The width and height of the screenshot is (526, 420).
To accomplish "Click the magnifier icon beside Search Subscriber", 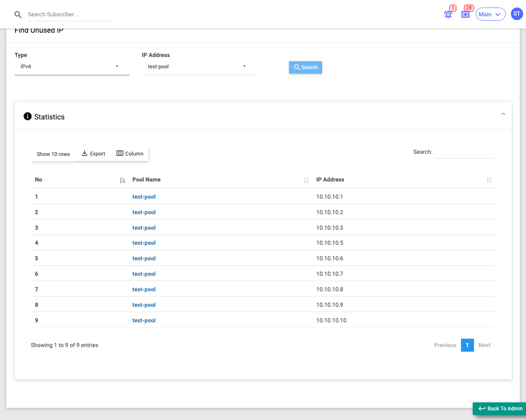I will pos(18,15).
